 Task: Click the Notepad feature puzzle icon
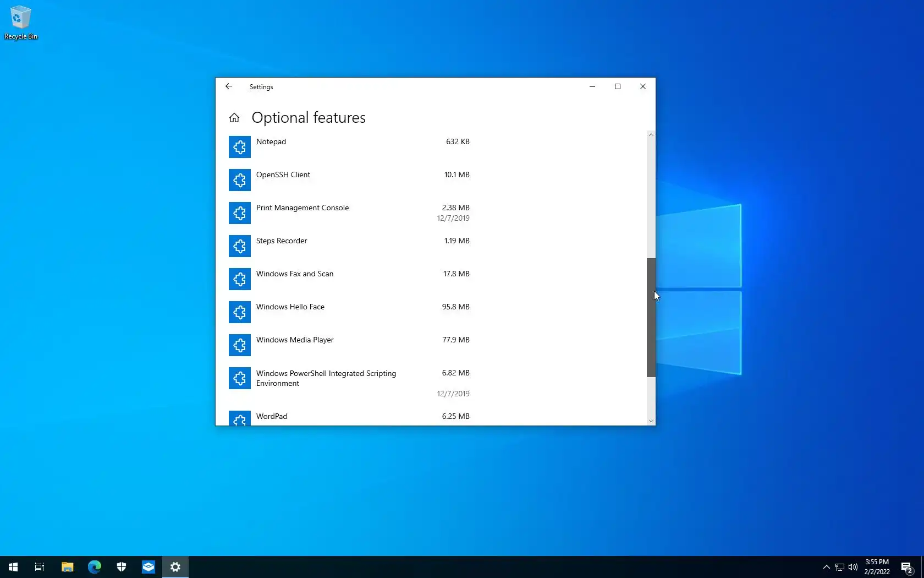pos(240,147)
